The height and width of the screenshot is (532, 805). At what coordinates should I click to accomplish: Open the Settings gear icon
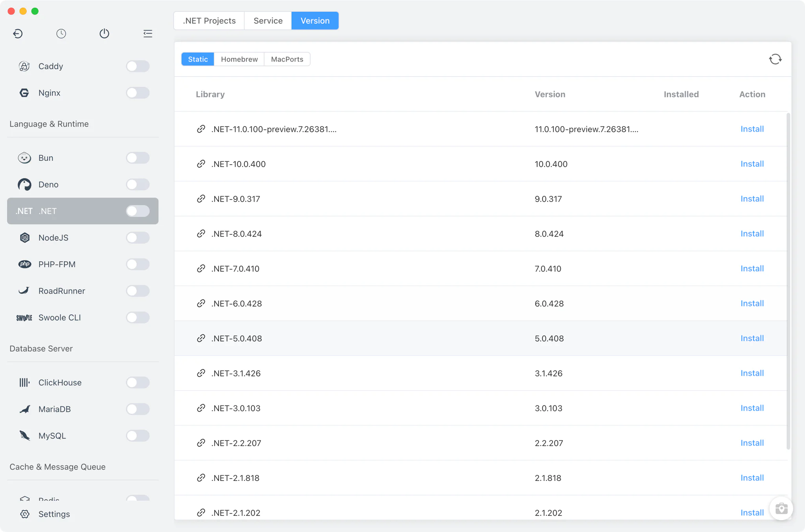pos(25,514)
